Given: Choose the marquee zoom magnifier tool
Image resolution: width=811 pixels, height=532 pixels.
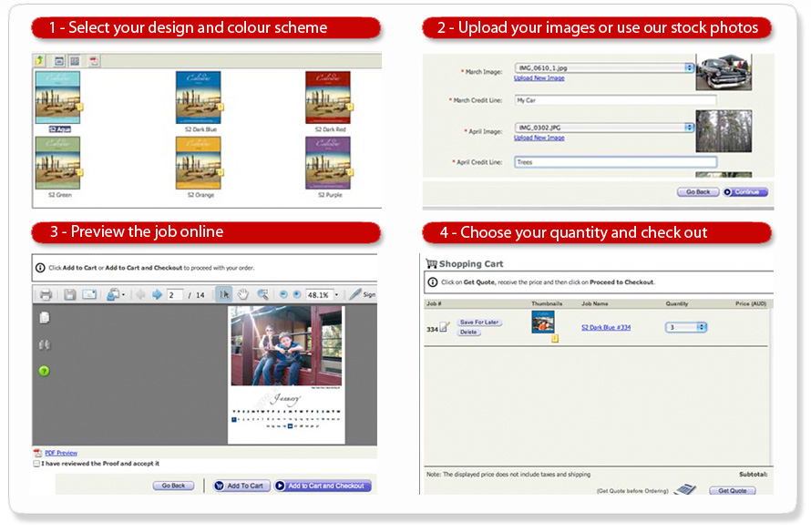Looking at the screenshot, I should coord(263,294).
